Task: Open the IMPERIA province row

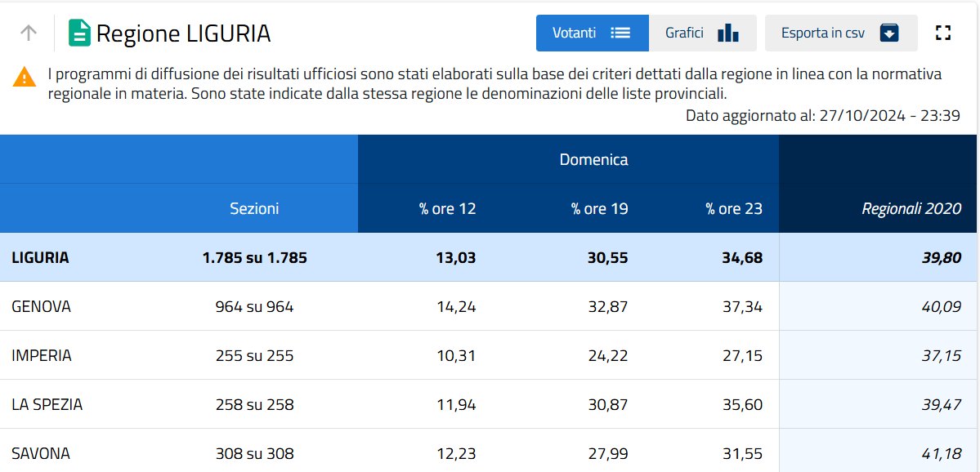Action: [42, 356]
